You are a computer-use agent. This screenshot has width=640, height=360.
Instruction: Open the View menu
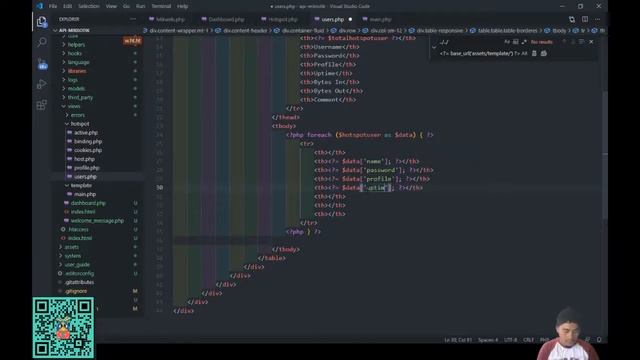coord(111,6)
